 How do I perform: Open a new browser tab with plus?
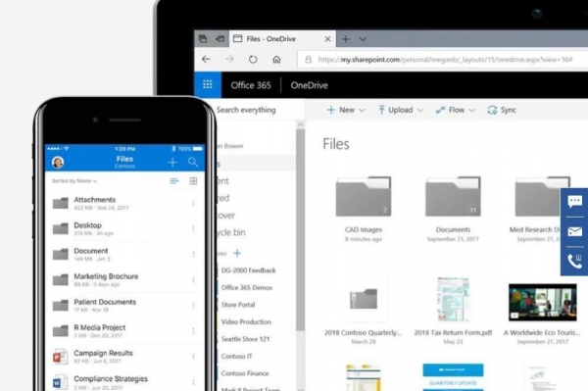[x=345, y=39]
